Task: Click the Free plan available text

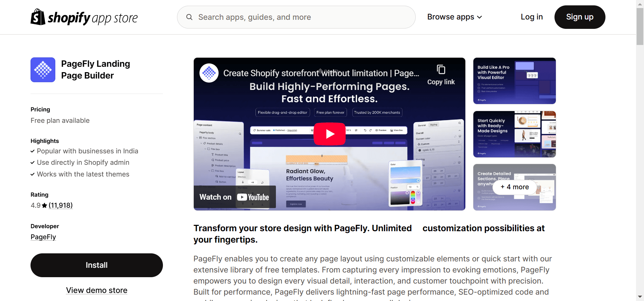Action: pyautogui.click(x=60, y=120)
